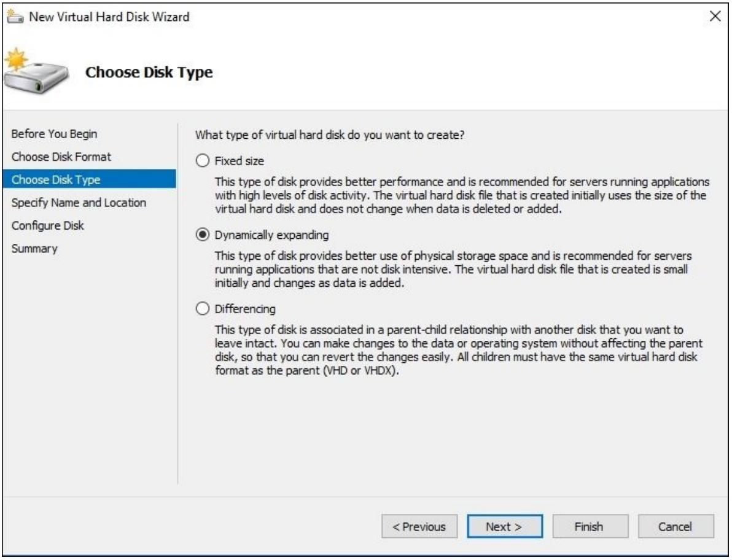
Task: Click the Next > button
Action: (505, 526)
